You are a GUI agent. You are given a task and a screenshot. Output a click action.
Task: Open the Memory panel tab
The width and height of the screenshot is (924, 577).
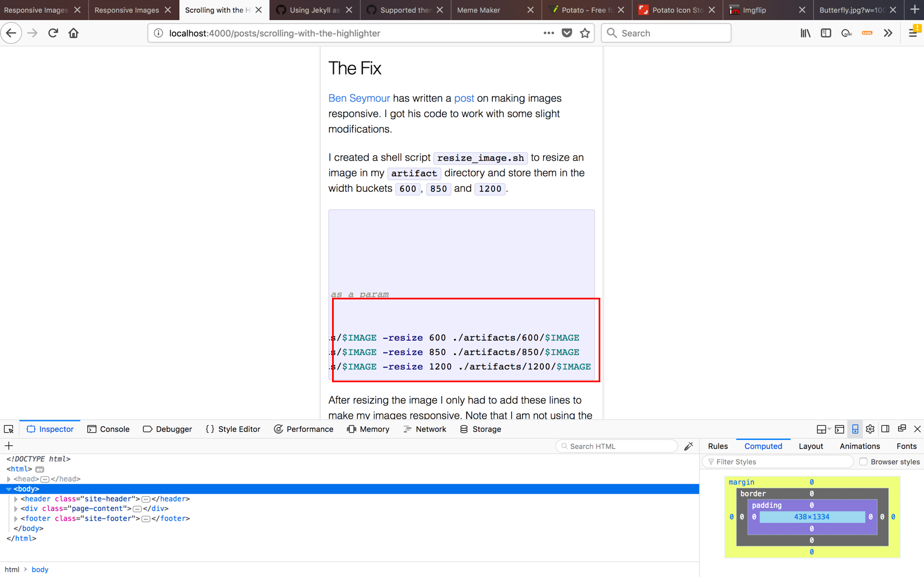(x=368, y=429)
